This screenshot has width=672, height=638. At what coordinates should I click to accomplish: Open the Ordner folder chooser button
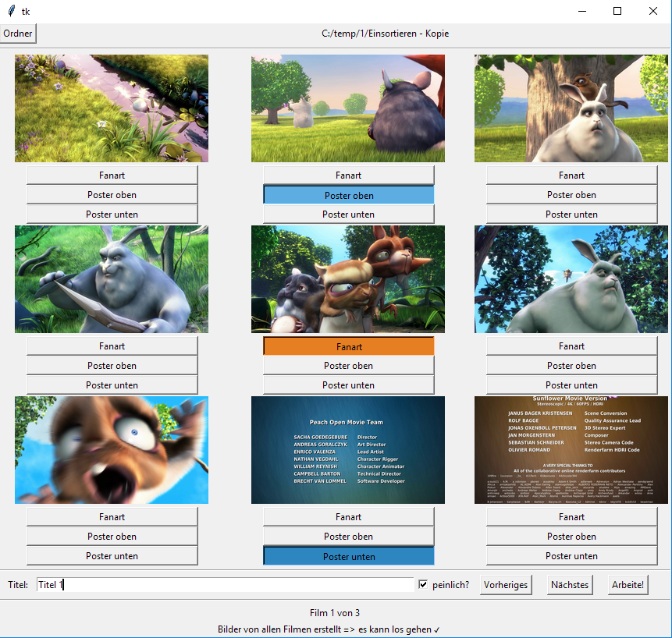(x=18, y=34)
